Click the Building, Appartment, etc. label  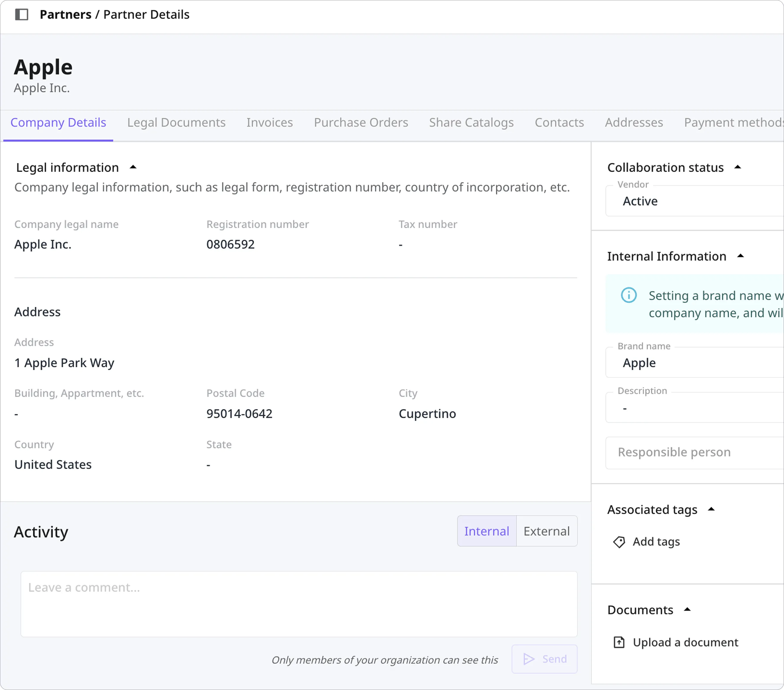tap(79, 393)
